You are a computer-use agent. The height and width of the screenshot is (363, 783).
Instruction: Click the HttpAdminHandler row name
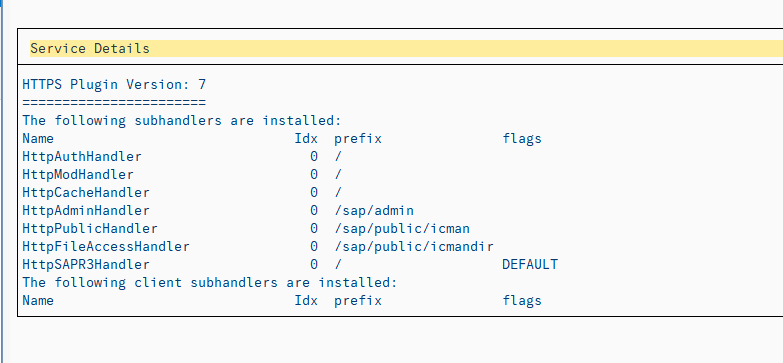[x=86, y=210]
